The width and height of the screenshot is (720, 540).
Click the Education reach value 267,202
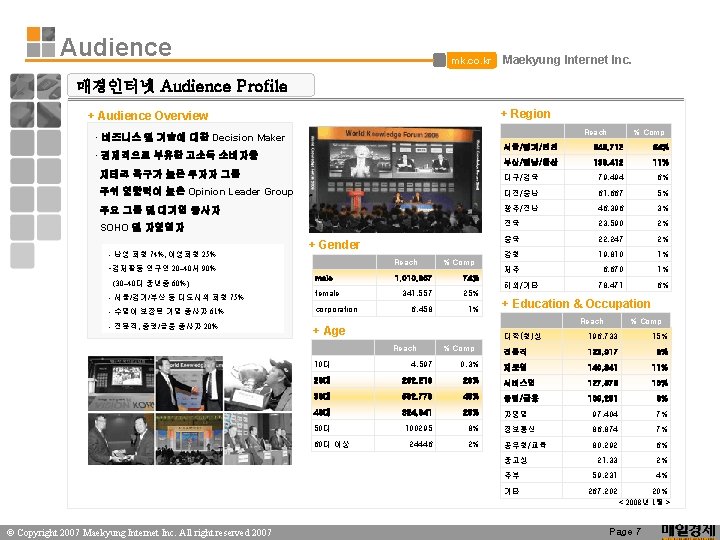(603, 491)
